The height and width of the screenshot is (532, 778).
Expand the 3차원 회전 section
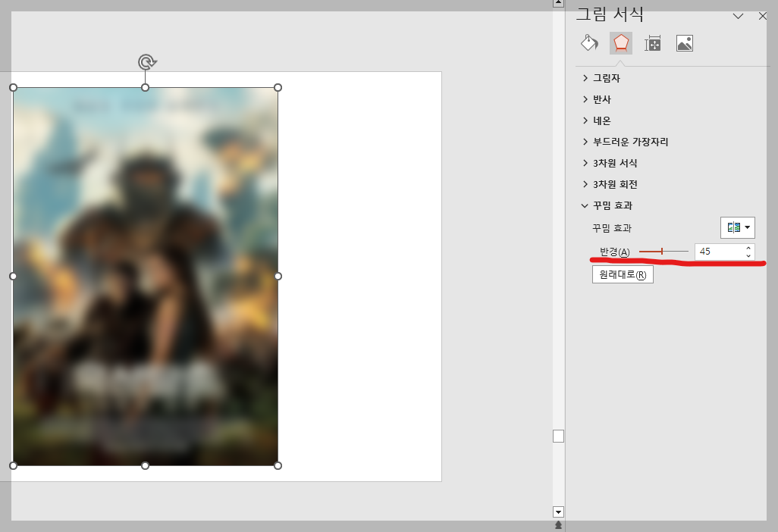[610, 184]
